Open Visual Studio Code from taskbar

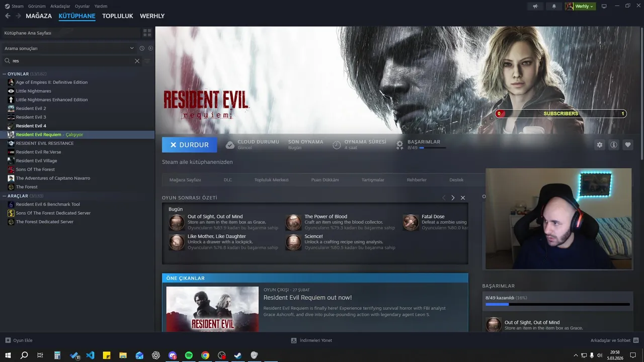90,355
